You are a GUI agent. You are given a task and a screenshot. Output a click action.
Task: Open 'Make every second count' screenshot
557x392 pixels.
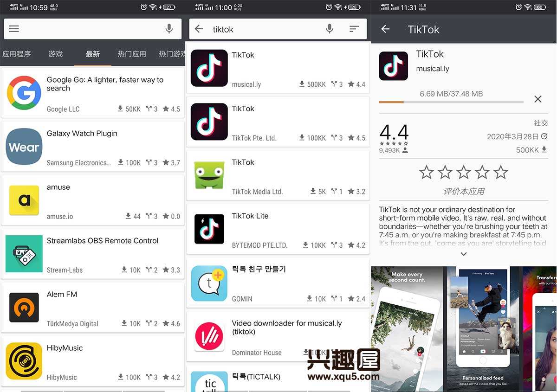[x=408, y=329]
